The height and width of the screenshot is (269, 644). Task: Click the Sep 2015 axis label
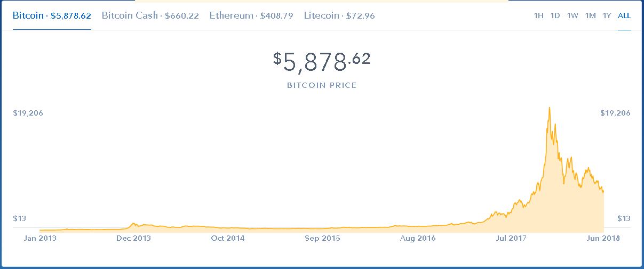click(x=322, y=238)
